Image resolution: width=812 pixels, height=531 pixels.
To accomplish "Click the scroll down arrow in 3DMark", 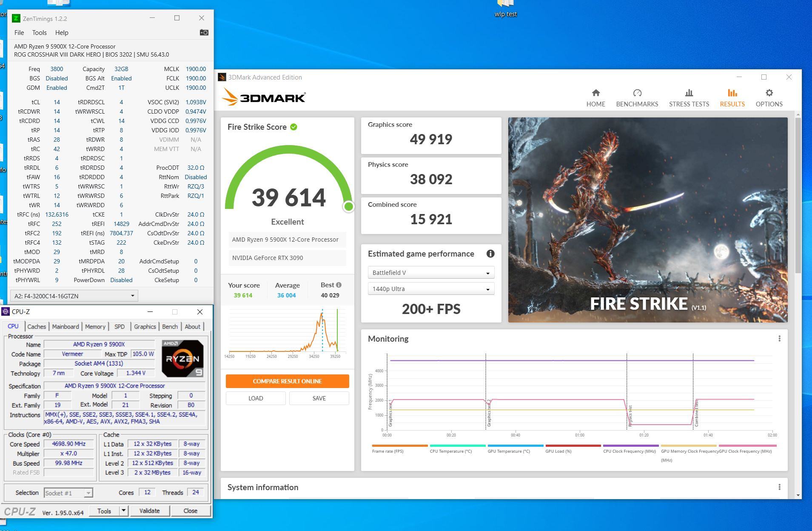I will pos(798,495).
